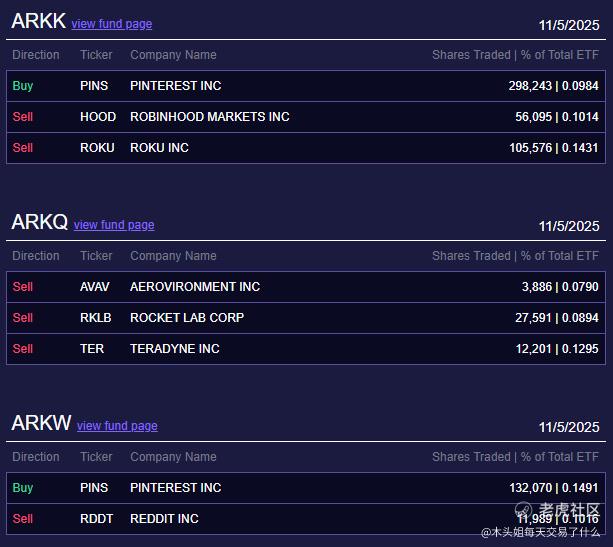Viewport: 613px width, 547px height.
Task: Select PINTEREST INC in the ARKW table
Action: [176, 488]
